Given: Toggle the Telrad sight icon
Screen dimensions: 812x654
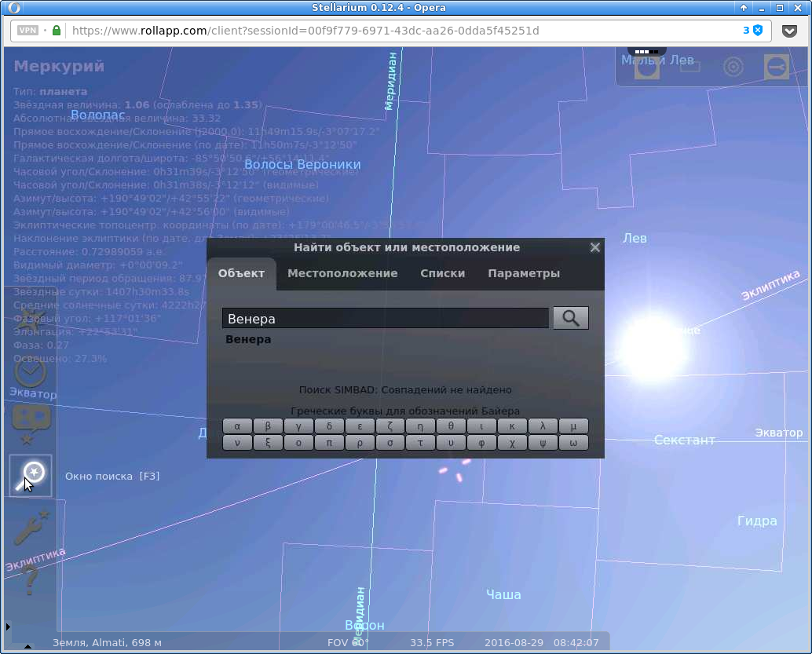Looking at the screenshot, I should (733, 67).
